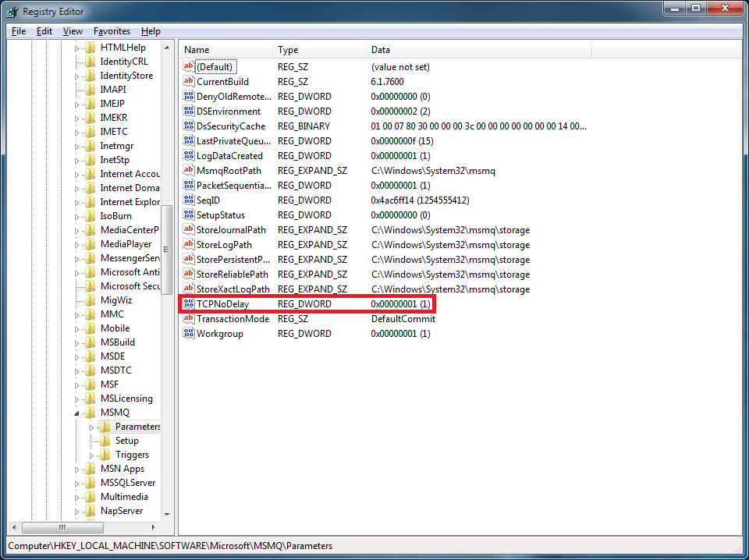The width and height of the screenshot is (749, 560).
Task: Click the Name column header
Action: point(226,50)
